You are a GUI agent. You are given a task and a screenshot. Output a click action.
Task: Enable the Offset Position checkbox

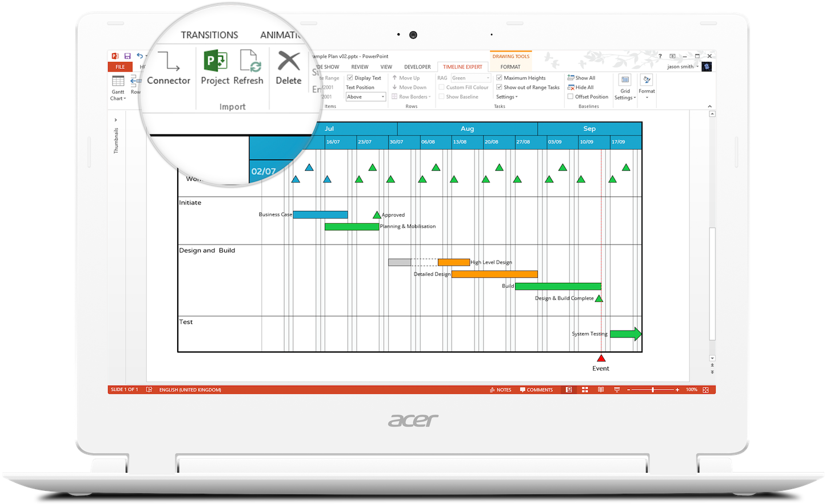pos(570,97)
